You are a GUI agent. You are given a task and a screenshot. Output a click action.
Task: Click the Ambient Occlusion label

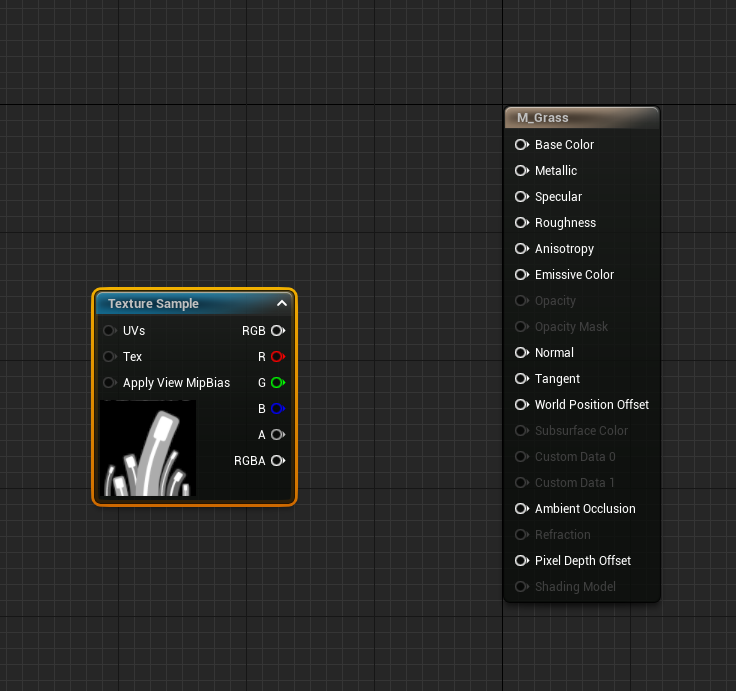coord(585,508)
